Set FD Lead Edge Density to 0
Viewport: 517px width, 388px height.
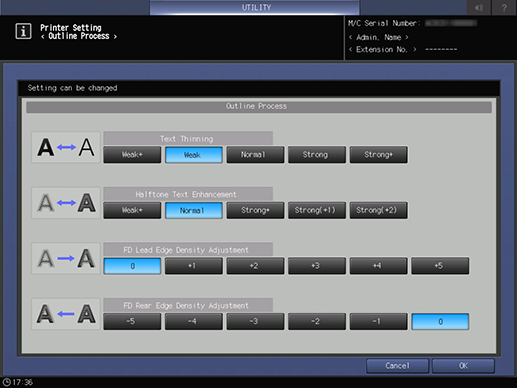(132, 266)
